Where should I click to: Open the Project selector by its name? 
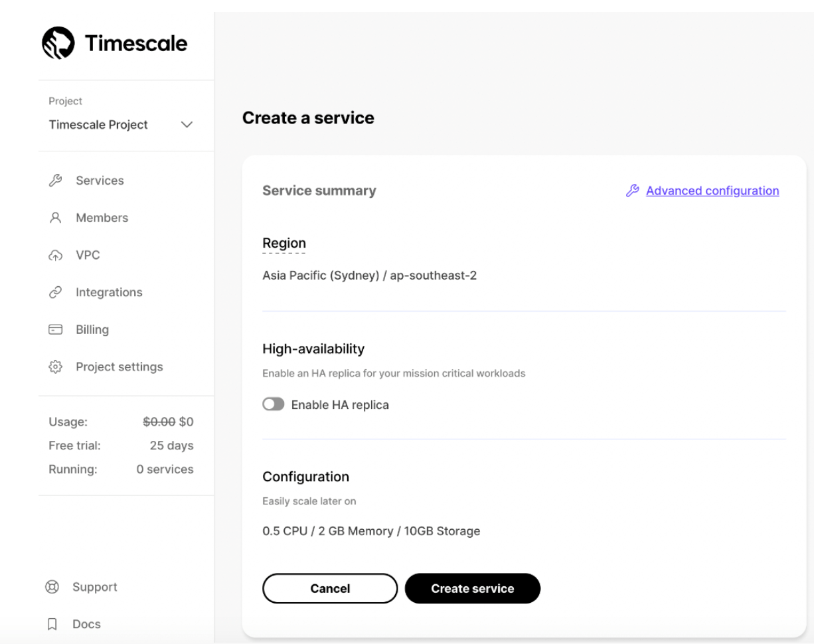click(98, 125)
